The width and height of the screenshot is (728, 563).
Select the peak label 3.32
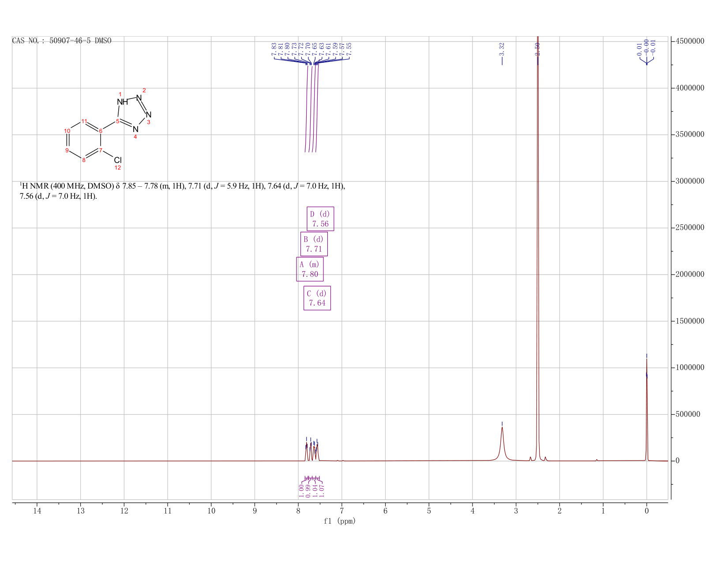(502, 49)
